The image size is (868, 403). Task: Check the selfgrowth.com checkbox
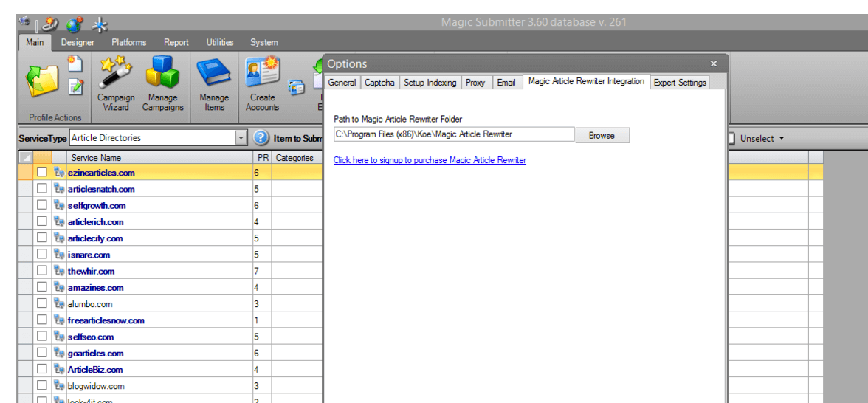click(x=42, y=205)
